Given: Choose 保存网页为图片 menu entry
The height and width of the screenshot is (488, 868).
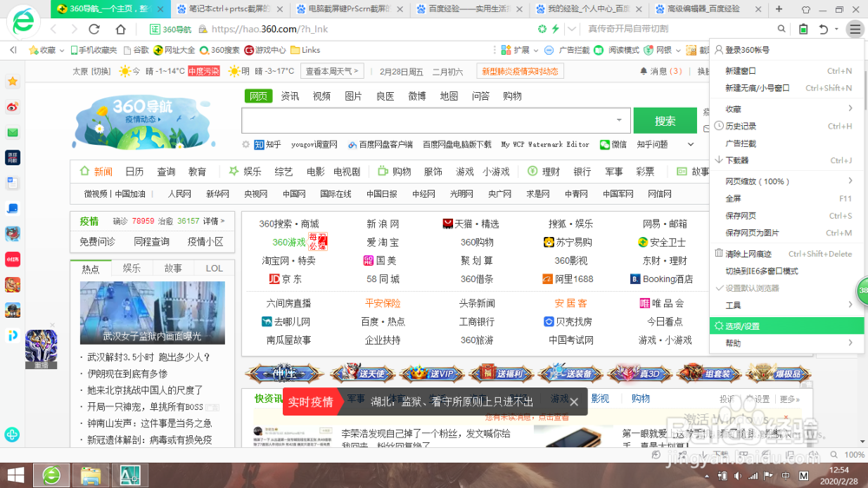Looking at the screenshot, I should (786, 233).
